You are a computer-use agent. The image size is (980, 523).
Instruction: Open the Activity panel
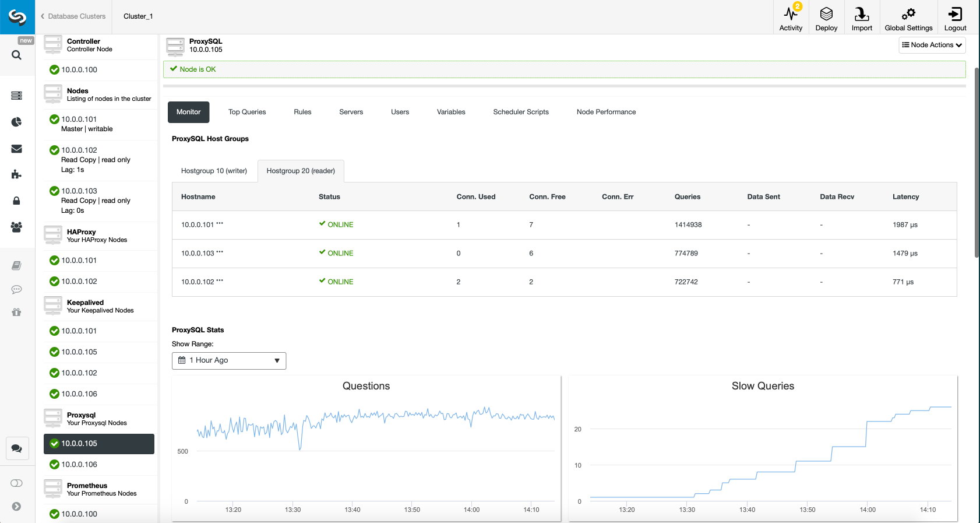[791, 17]
